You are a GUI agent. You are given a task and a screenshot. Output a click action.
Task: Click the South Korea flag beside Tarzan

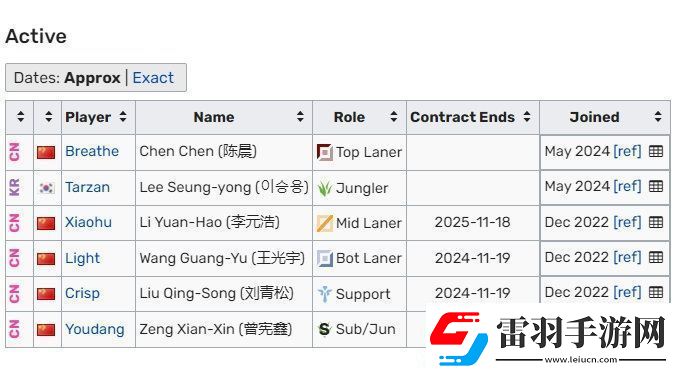46,188
